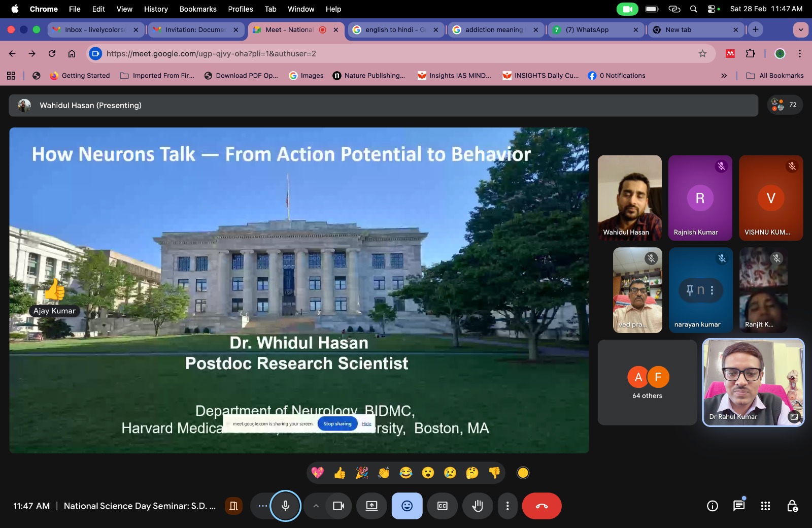Toggle the camera on or off
This screenshot has height=528, width=812.
click(x=339, y=506)
